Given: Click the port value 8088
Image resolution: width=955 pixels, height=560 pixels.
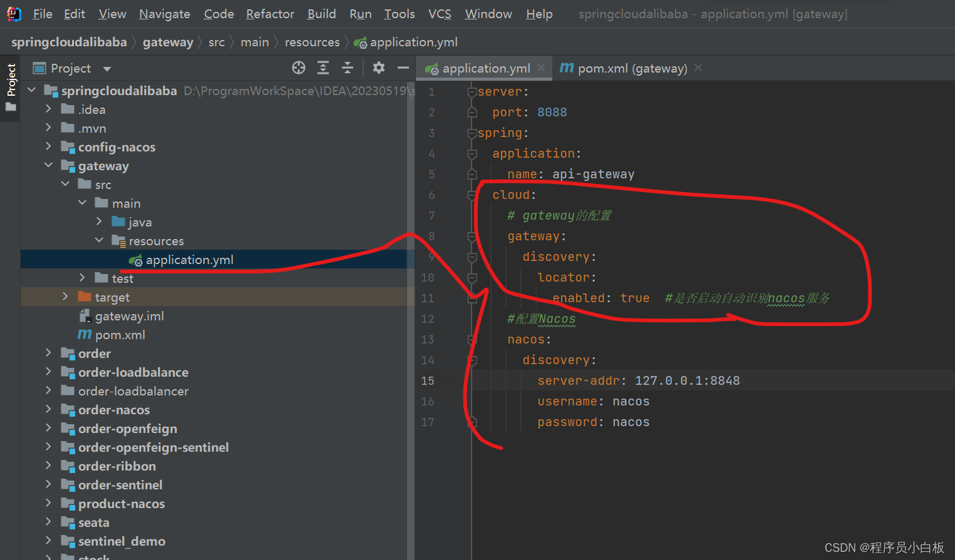Looking at the screenshot, I should coord(552,112).
